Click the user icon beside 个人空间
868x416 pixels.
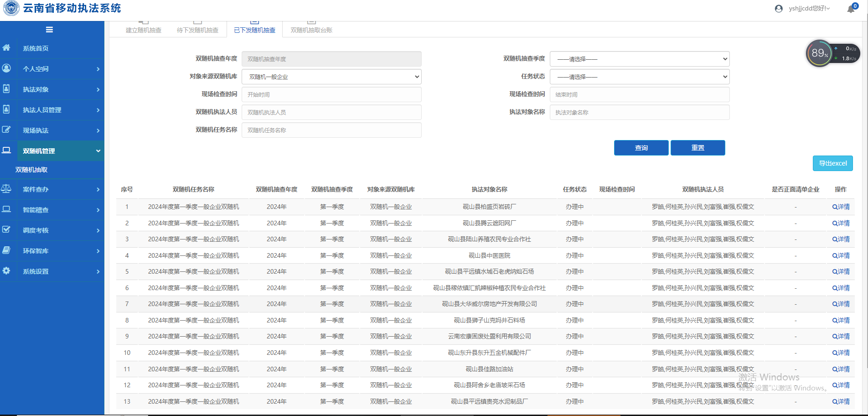click(6, 68)
